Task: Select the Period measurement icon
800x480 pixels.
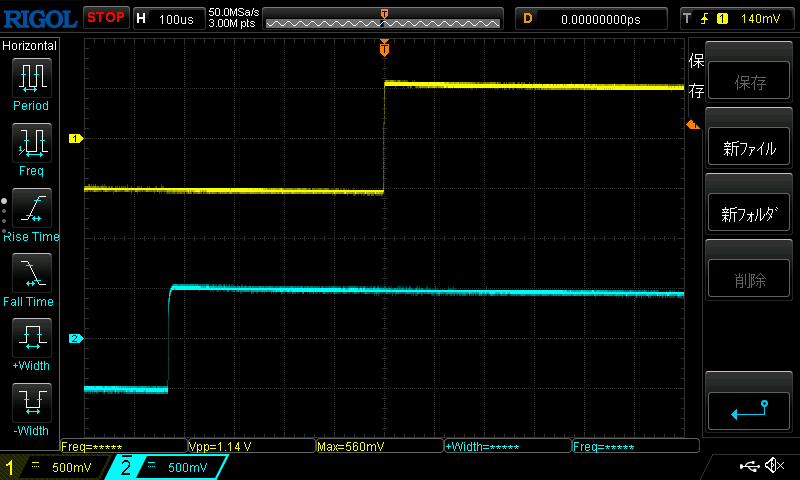Action: tap(32, 78)
